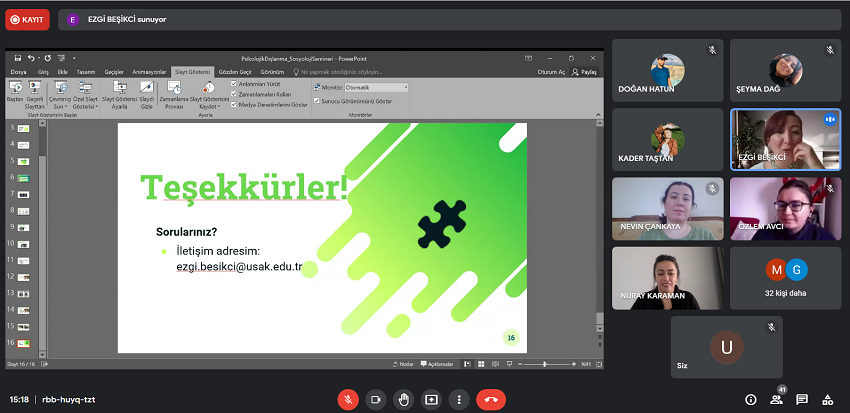Click the KAYIT recording button
The image size is (850, 413).
tap(27, 19)
